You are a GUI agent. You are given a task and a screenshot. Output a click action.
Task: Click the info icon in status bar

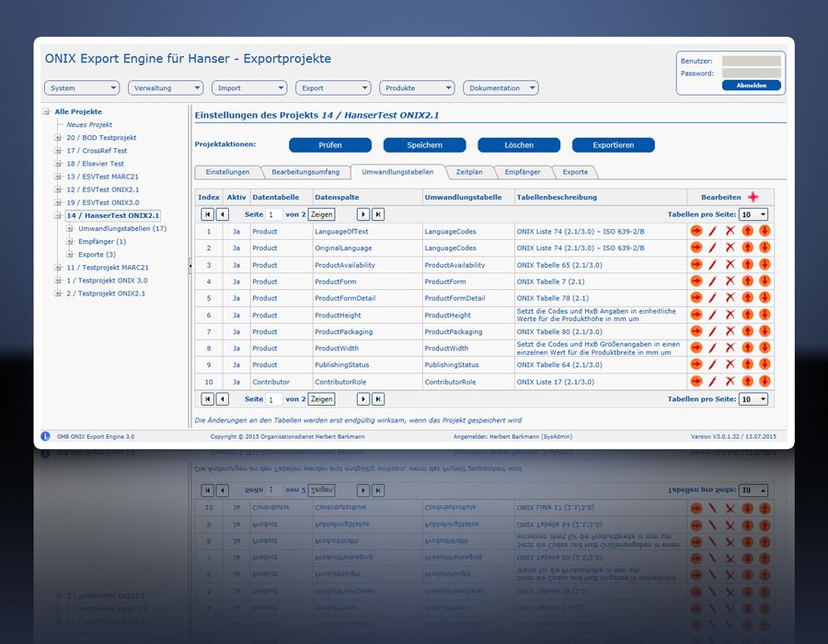tap(46, 436)
